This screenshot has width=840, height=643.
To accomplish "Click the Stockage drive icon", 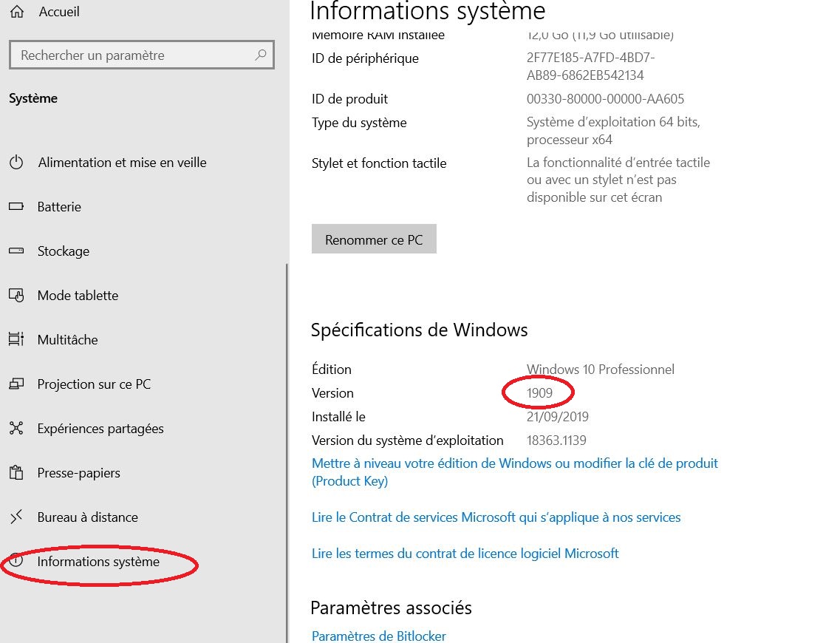I will pos(16,251).
